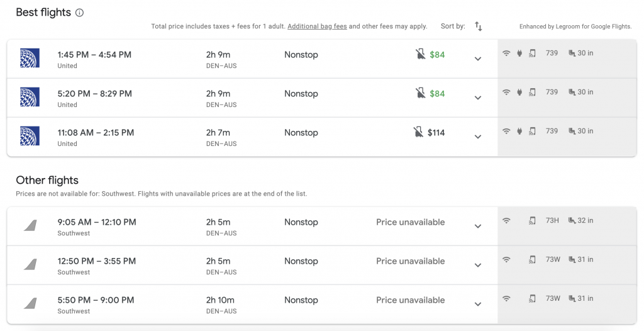
Task: Click the streaming icon on the 11:08 AM flight
Action: click(x=532, y=131)
